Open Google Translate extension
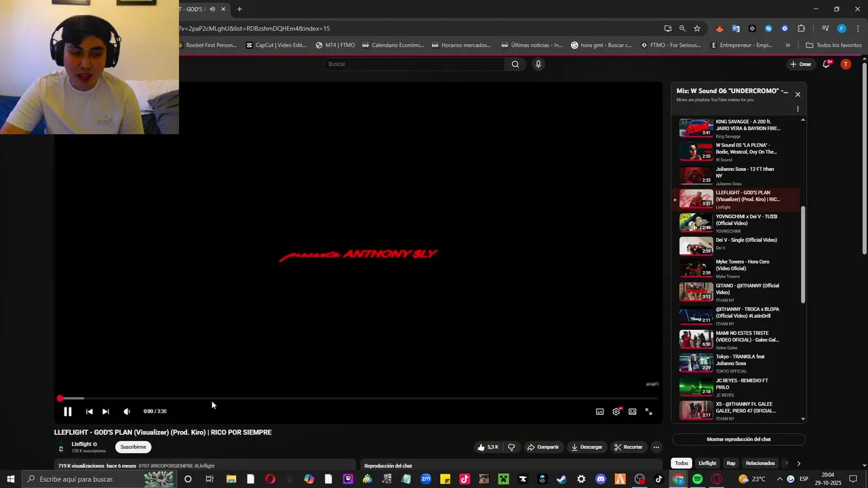 [736, 28]
